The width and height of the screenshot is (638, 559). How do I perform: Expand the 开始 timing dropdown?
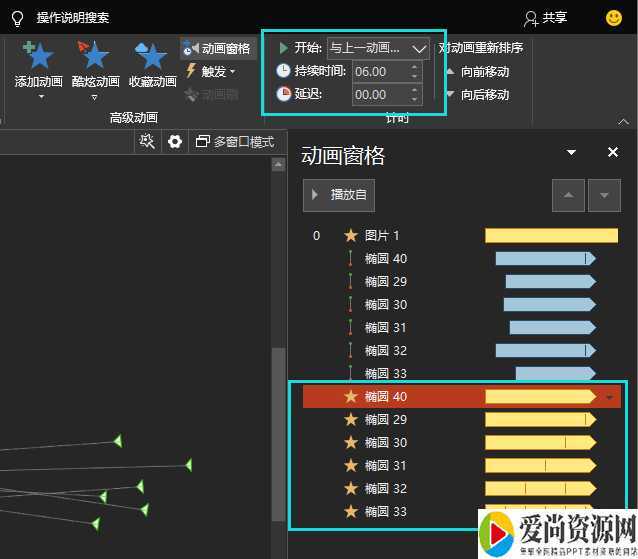click(418, 48)
